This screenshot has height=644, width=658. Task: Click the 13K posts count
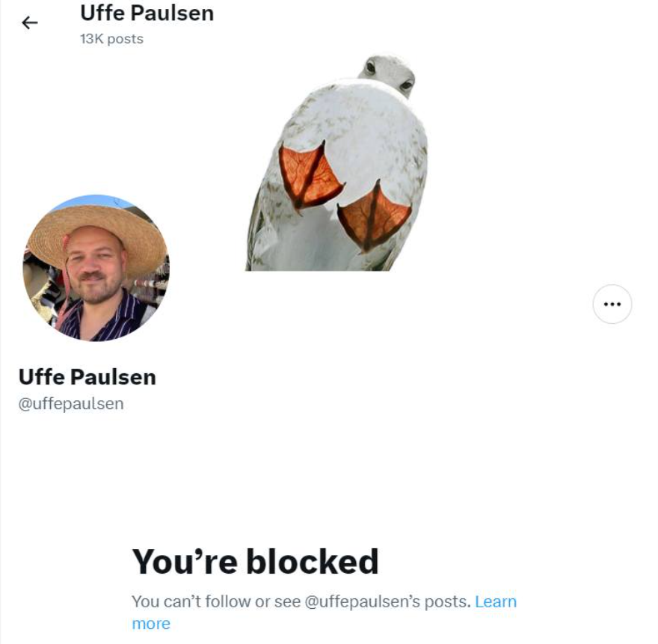(x=111, y=39)
